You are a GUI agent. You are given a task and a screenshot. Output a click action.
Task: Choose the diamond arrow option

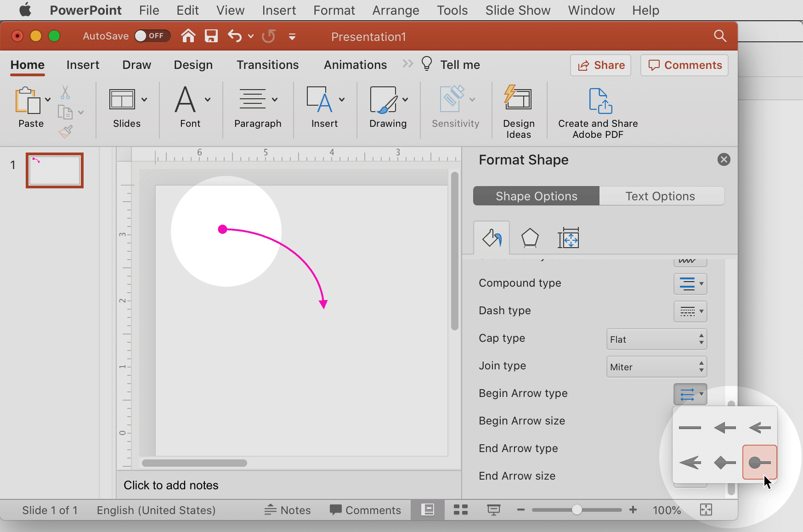tap(725, 462)
